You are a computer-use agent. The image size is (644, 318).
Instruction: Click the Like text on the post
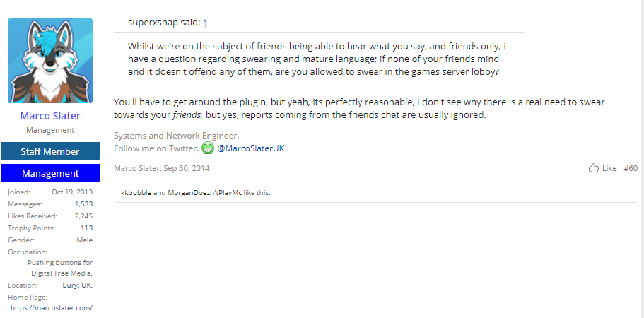(609, 167)
